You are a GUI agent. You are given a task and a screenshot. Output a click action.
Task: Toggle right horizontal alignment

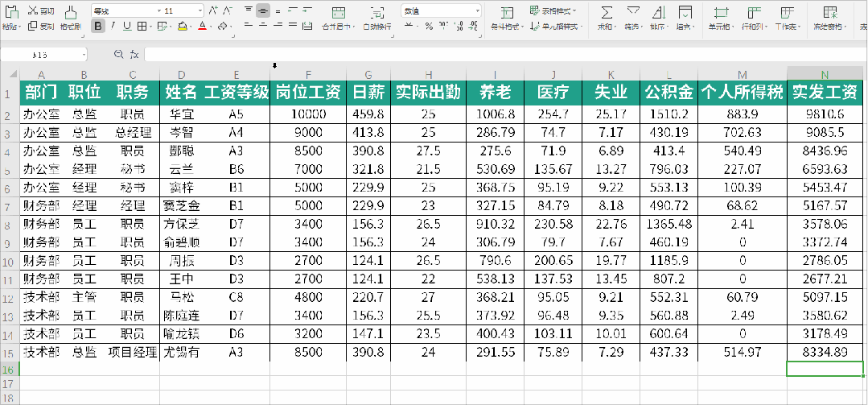[x=278, y=26]
